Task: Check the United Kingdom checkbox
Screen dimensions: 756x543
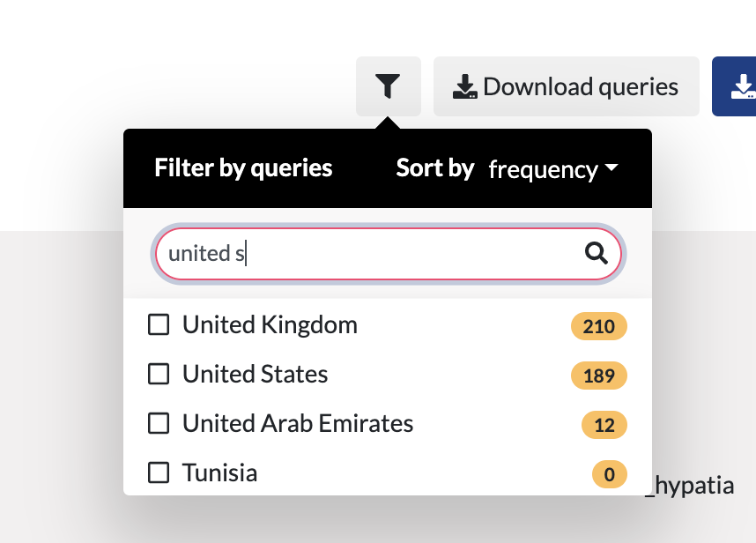Action: click(159, 324)
